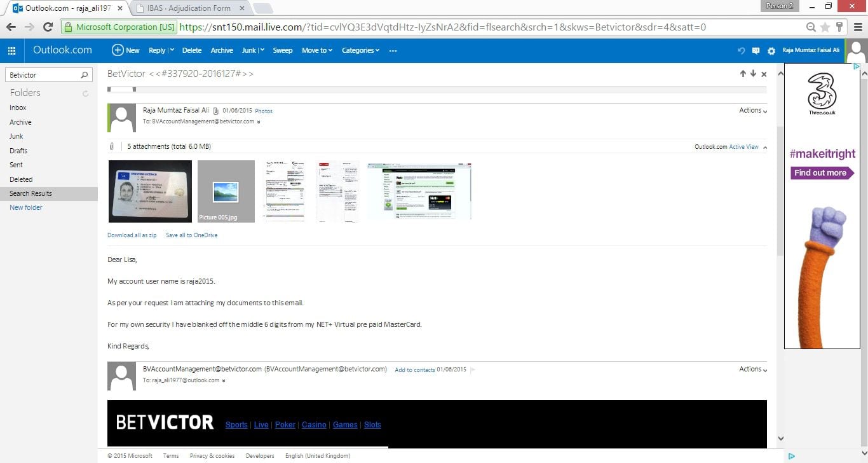This screenshot has height=463, width=868.
Task: Open Actions menu for BVAccountManagement message
Action: [753, 369]
